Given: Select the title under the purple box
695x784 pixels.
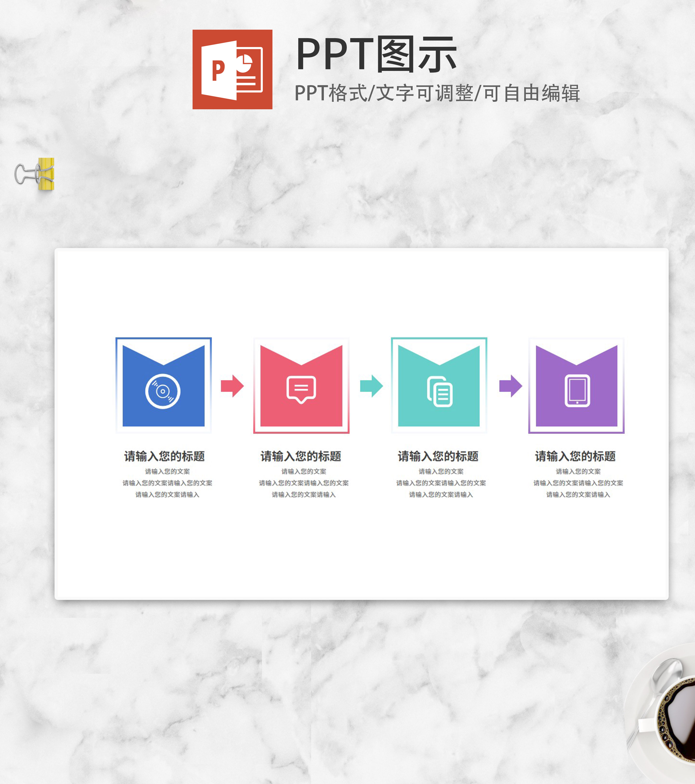Looking at the screenshot, I should (575, 456).
